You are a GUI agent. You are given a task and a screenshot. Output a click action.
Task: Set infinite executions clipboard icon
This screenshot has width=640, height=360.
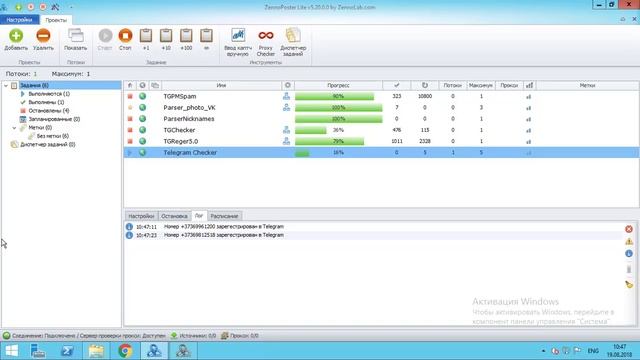(x=206, y=40)
